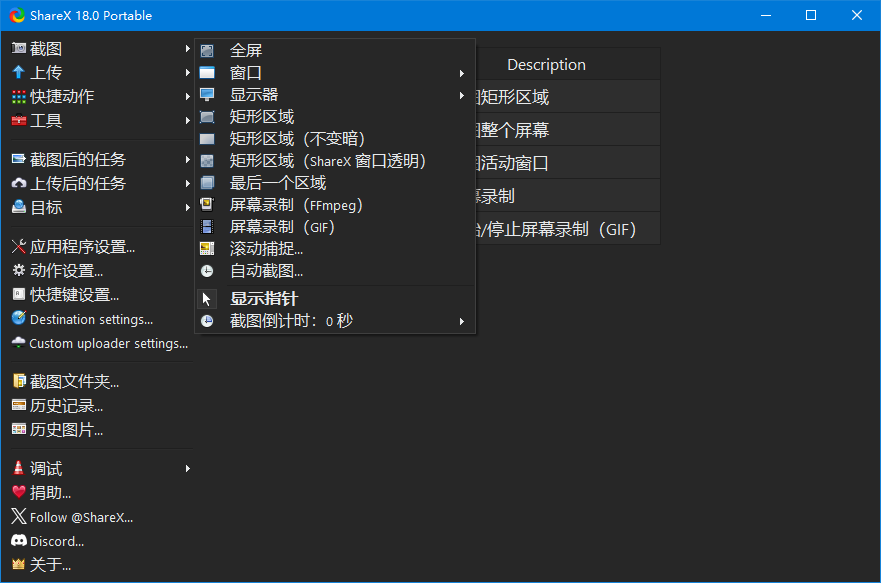This screenshot has height=583, width=881.
Task: Expand the 调试 submenu arrow
Action: [187, 468]
